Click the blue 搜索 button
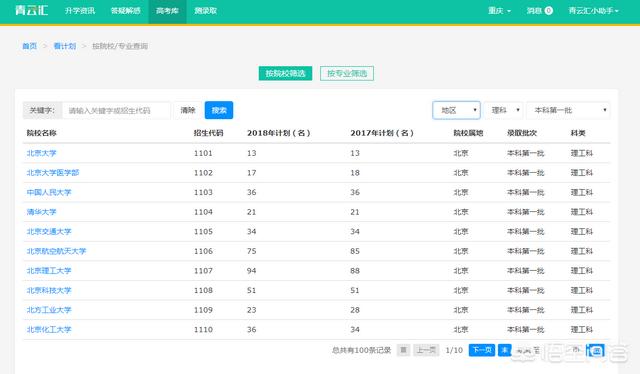The height and width of the screenshot is (374, 640). 219,110
